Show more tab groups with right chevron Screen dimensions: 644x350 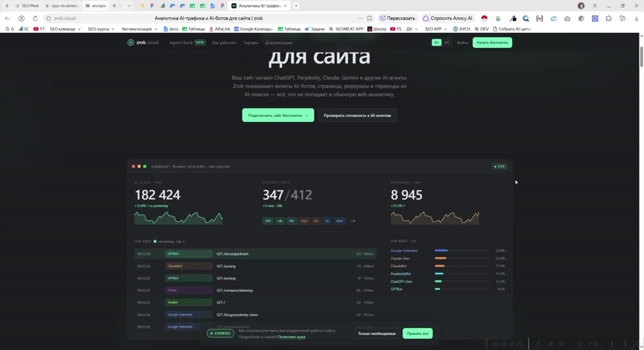pyautogui.click(x=120, y=6)
